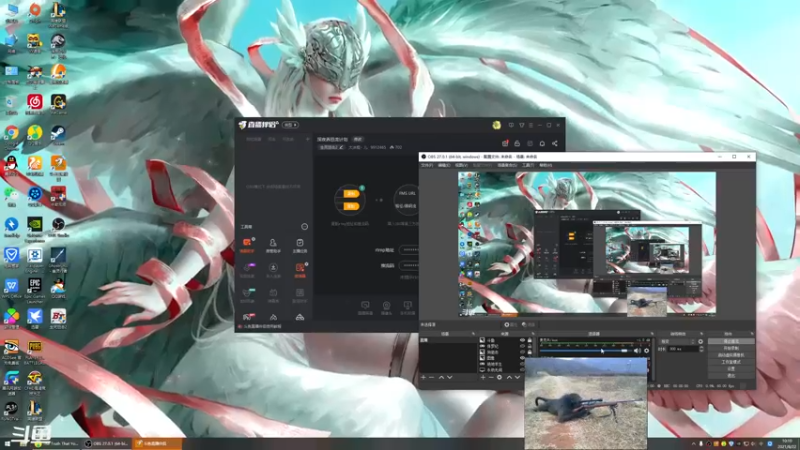This screenshot has width=800, height=450.
Task: Click the rtmp address field in live companion
Action: click(x=409, y=250)
